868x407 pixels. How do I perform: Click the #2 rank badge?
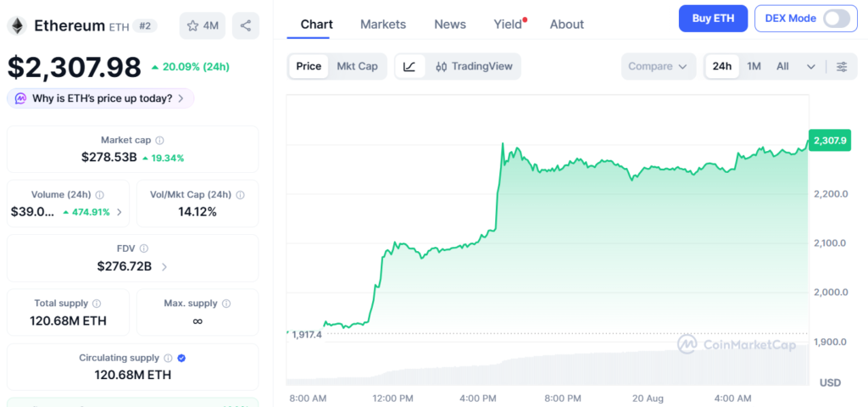pyautogui.click(x=144, y=25)
